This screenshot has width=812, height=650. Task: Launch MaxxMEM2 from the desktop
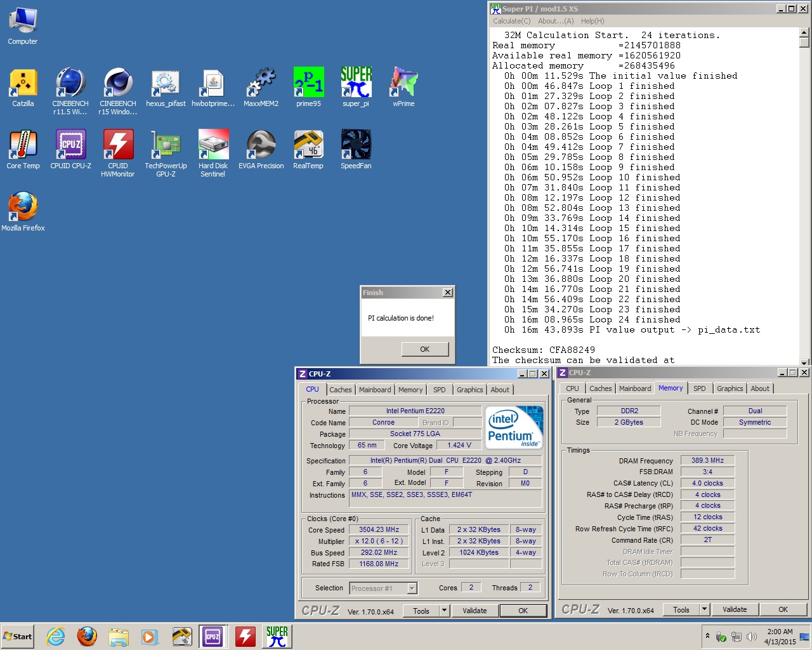pos(261,88)
